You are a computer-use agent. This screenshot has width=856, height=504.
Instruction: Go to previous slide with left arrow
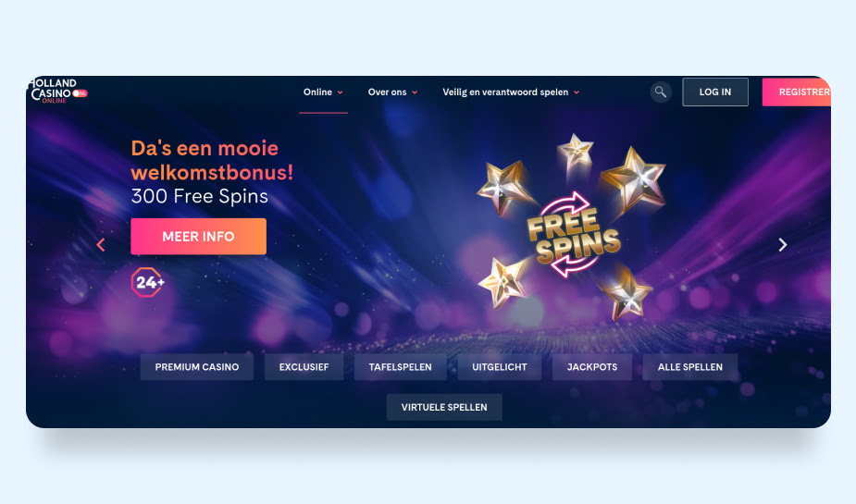click(101, 245)
